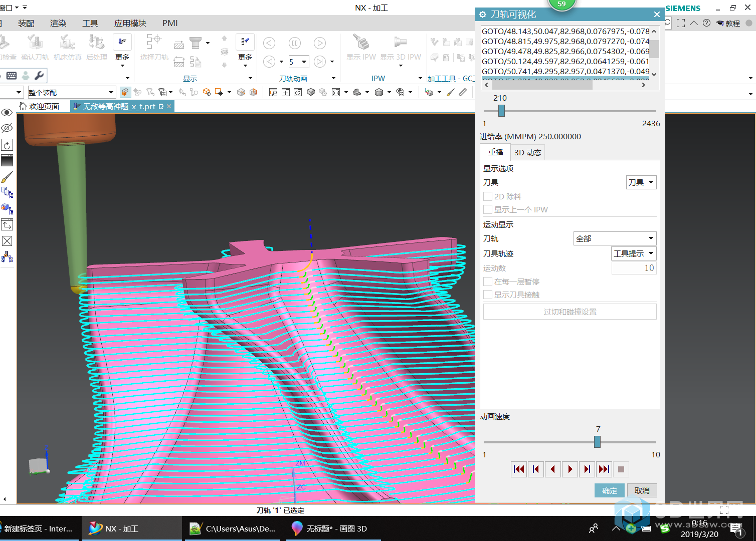Click the fullscreen brackets icon near SIEMENS logo
Viewport: 756px width, 541px height.
pyautogui.click(x=681, y=23)
